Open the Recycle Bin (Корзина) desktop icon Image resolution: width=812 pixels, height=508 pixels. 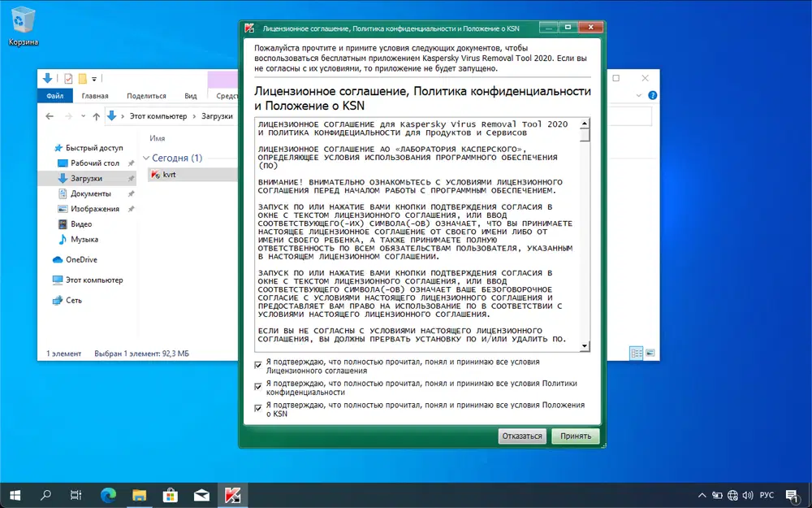[24, 27]
